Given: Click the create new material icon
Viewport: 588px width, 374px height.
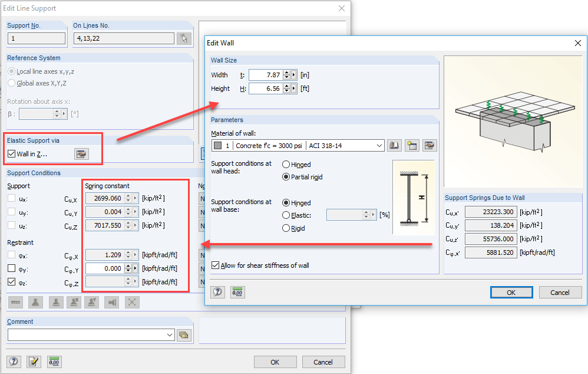Looking at the screenshot, I should pos(412,145).
